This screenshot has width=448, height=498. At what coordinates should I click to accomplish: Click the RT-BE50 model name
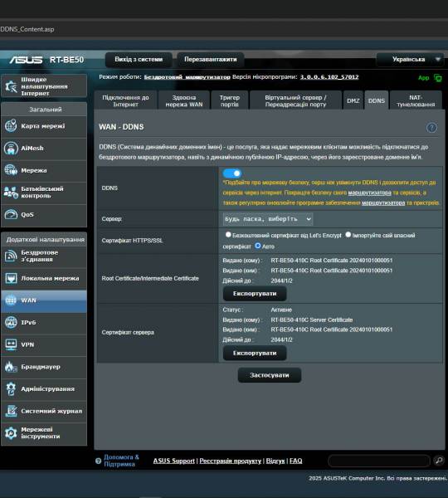pos(66,60)
